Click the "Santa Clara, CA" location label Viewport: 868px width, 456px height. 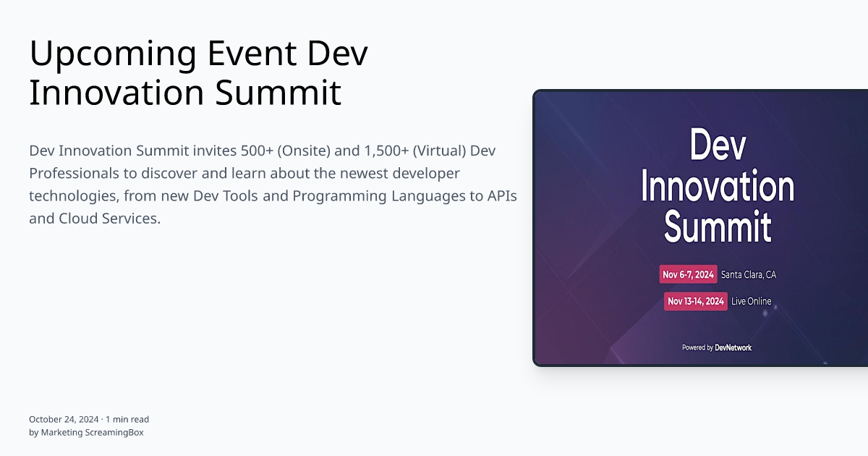tap(748, 274)
